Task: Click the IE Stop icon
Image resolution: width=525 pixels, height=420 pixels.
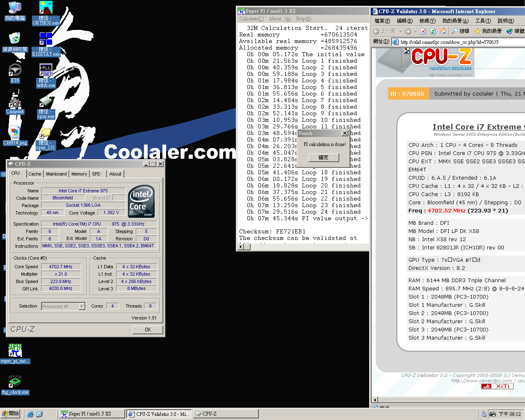Action: coord(423,31)
